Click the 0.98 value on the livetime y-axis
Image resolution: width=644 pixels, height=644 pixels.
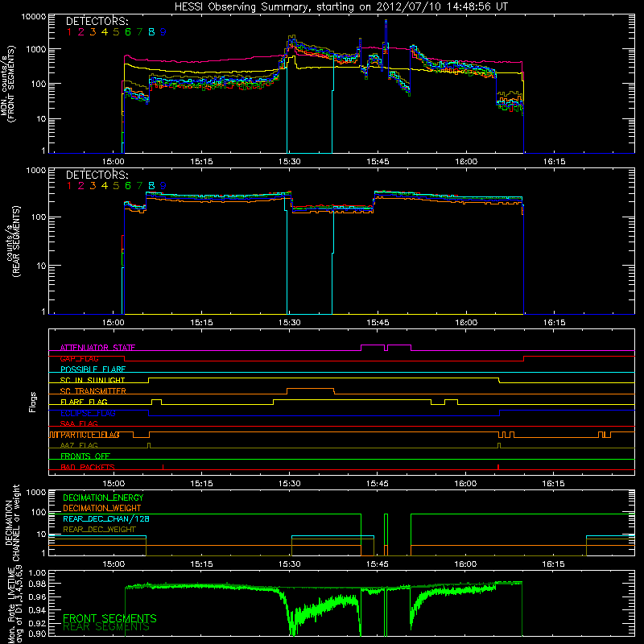point(38,584)
